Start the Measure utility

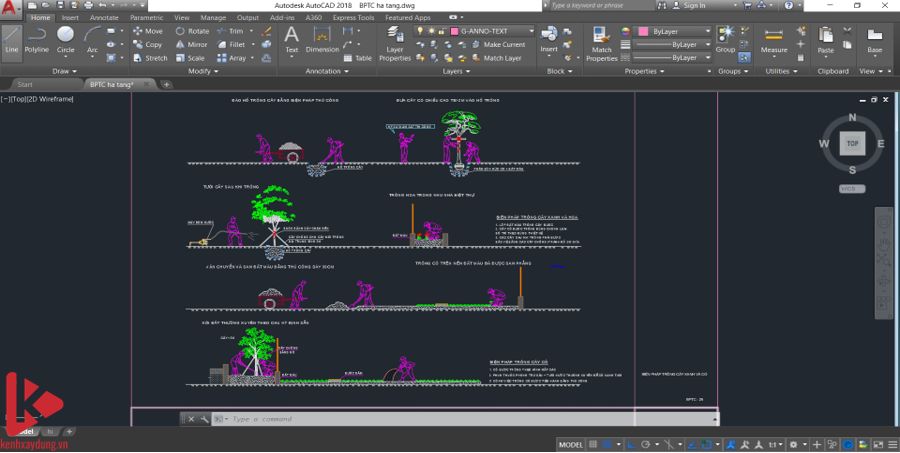[x=774, y=40]
